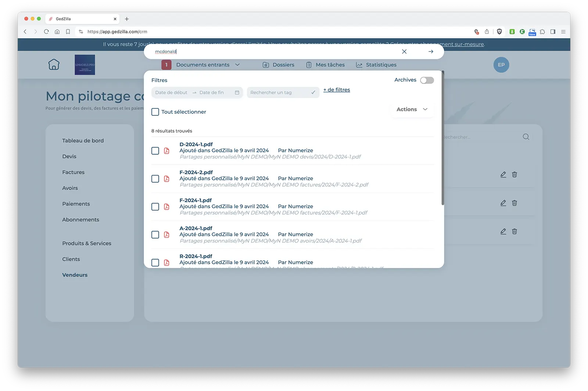The width and height of the screenshot is (588, 391).
Task: Click the '+ de filtres' link
Action: click(337, 90)
